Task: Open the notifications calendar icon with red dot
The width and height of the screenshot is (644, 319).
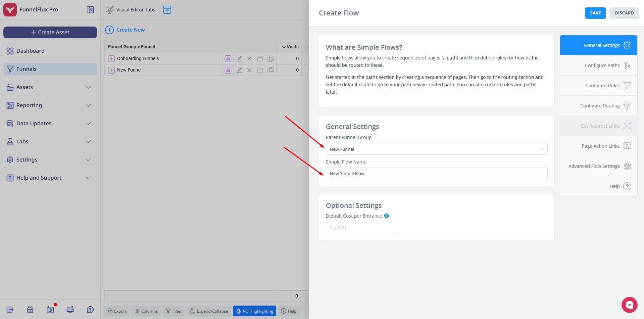Action: (50, 310)
